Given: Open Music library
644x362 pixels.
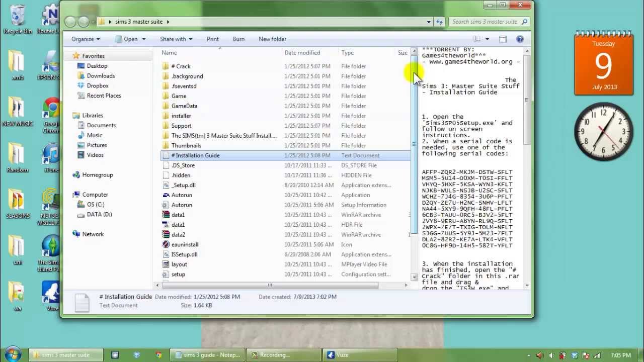Looking at the screenshot, I should coord(94,135).
